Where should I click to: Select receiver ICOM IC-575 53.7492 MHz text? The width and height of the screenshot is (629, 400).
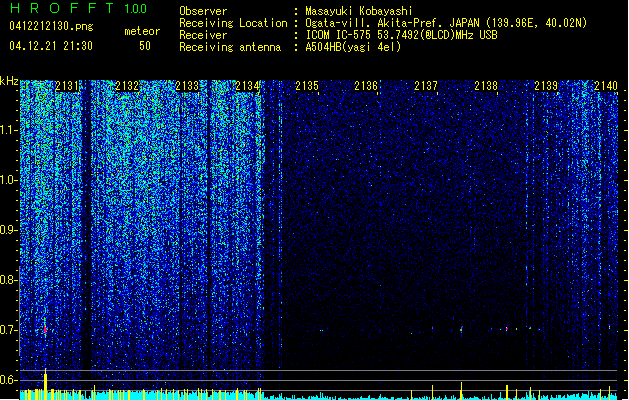point(402,35)
